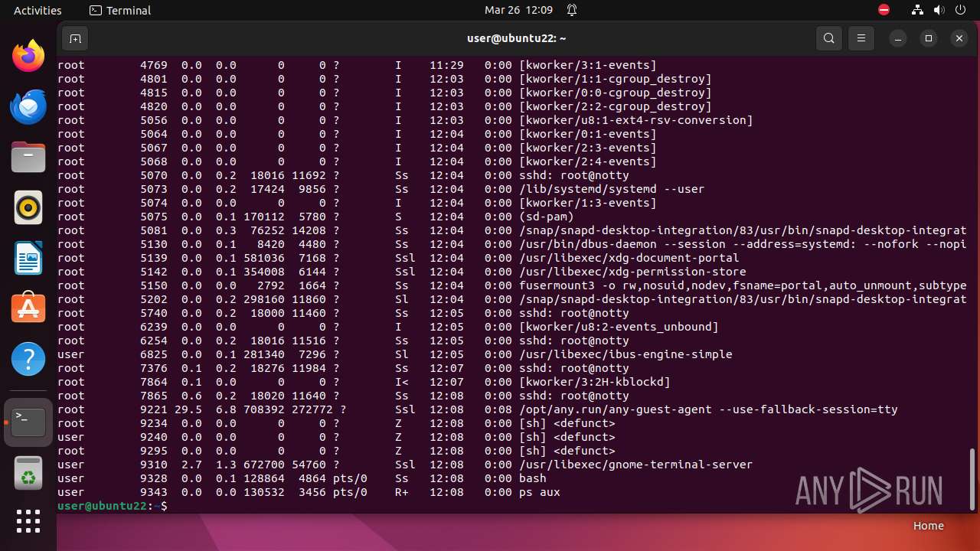Click the terminal vertical scrollbar
Image resolution: width=980 pixels, height=551 pixels.
click(974, 478)
